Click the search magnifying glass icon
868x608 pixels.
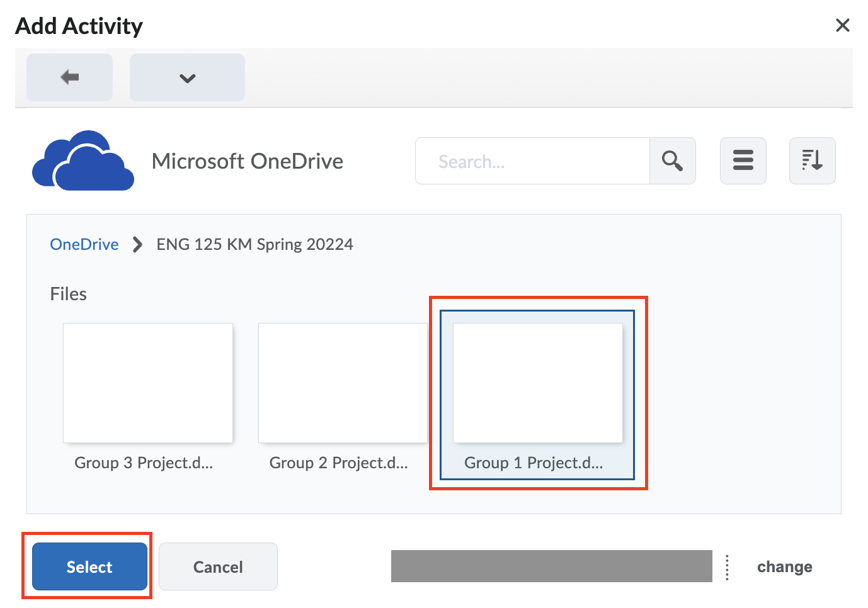672,160
